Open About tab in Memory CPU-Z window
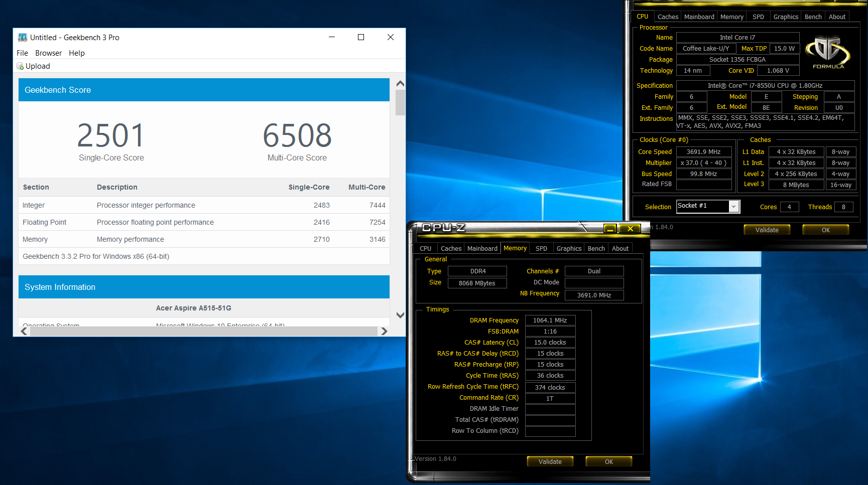The image size is (868, 485). [620, 249]
